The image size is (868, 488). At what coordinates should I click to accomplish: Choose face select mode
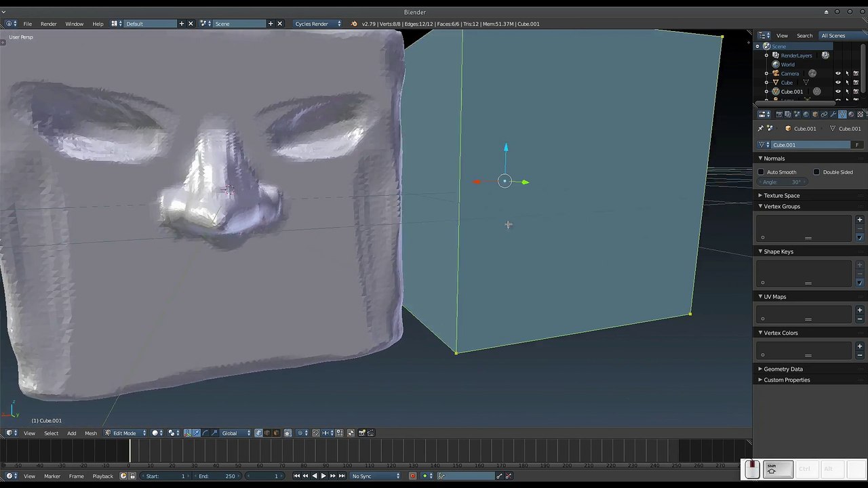[276, 433]
